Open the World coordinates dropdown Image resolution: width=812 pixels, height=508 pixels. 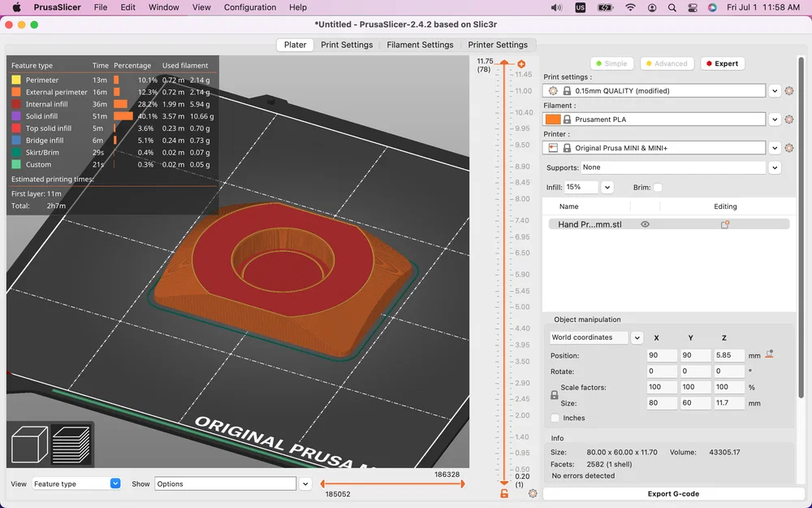pyautogui.click(x=637, y=337)
